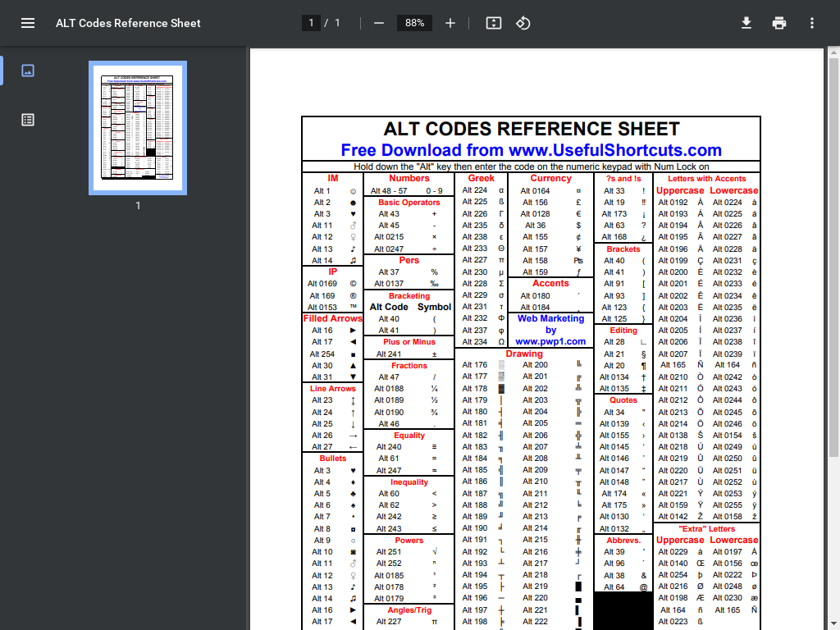The width and height of the screenshot is (840, 630).
Task: Click the 'IM' section heading
Action: point(333,178)
